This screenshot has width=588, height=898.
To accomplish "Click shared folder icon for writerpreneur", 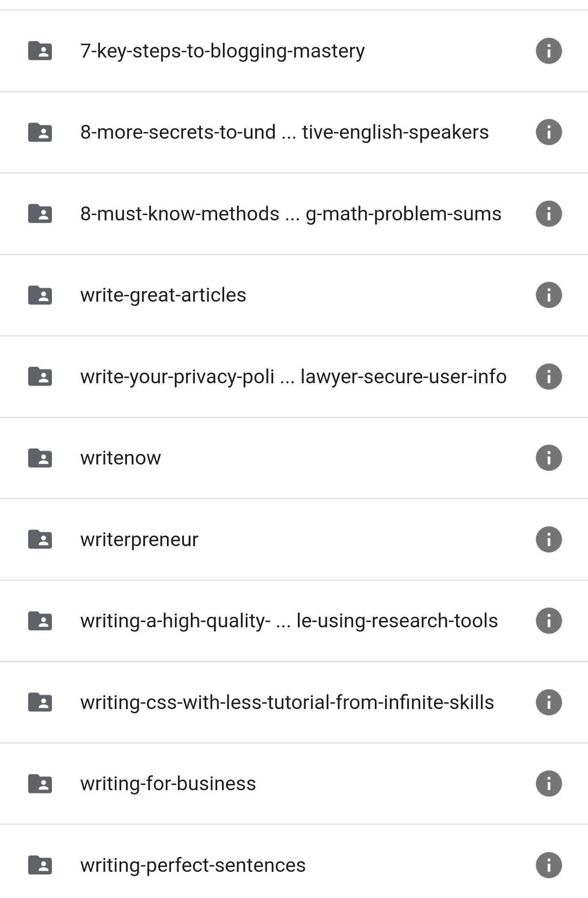I will (40, 539).
